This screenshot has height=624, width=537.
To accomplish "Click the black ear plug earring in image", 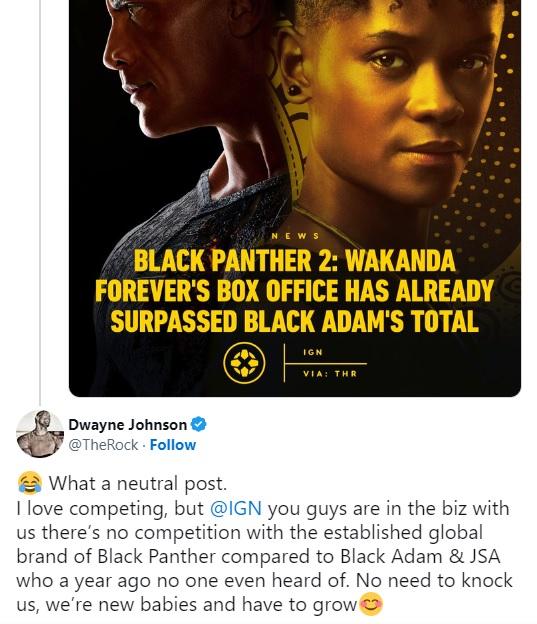I will [295, 90].
